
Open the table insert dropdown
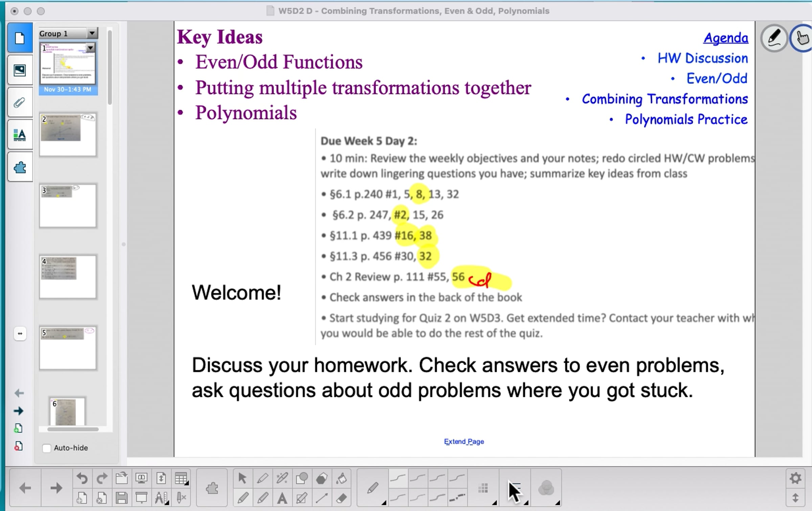click(181, 478)
